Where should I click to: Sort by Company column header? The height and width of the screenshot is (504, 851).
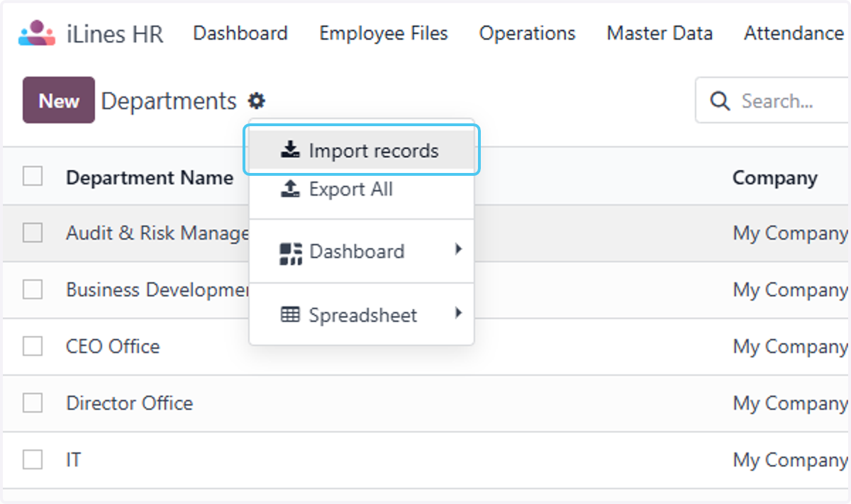click(x=775, y=177)
